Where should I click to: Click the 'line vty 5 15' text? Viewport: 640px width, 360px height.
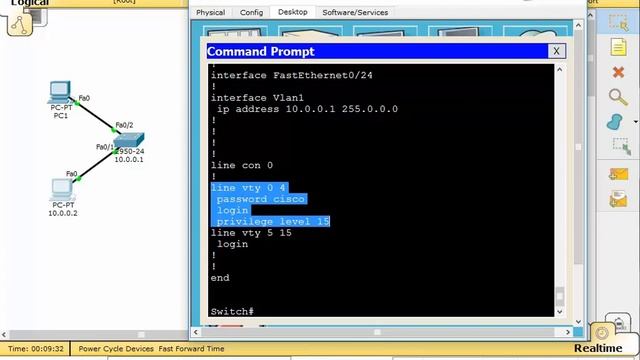(251, 233)
